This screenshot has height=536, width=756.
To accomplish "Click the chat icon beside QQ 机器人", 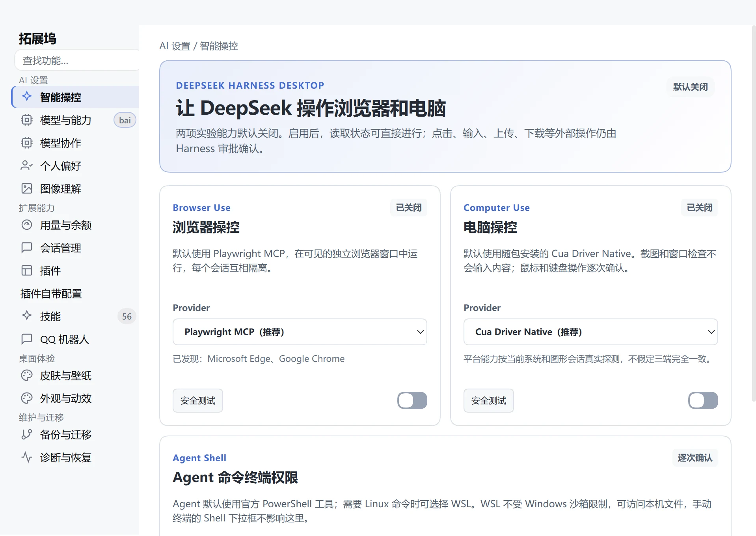I will (x=27, y=339).
